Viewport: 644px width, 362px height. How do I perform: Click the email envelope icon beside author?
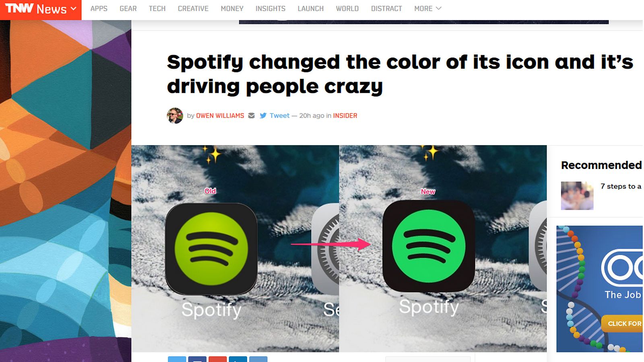coord(252,115)
